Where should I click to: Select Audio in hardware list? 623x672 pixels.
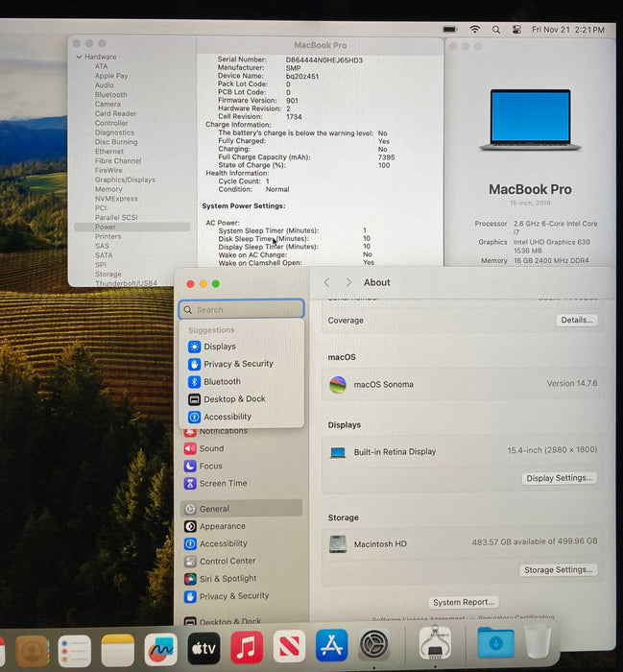[x=104, y=85]
